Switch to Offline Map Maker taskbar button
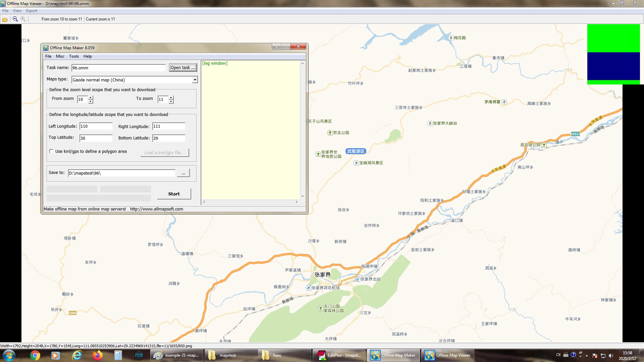 pos(393,355)
